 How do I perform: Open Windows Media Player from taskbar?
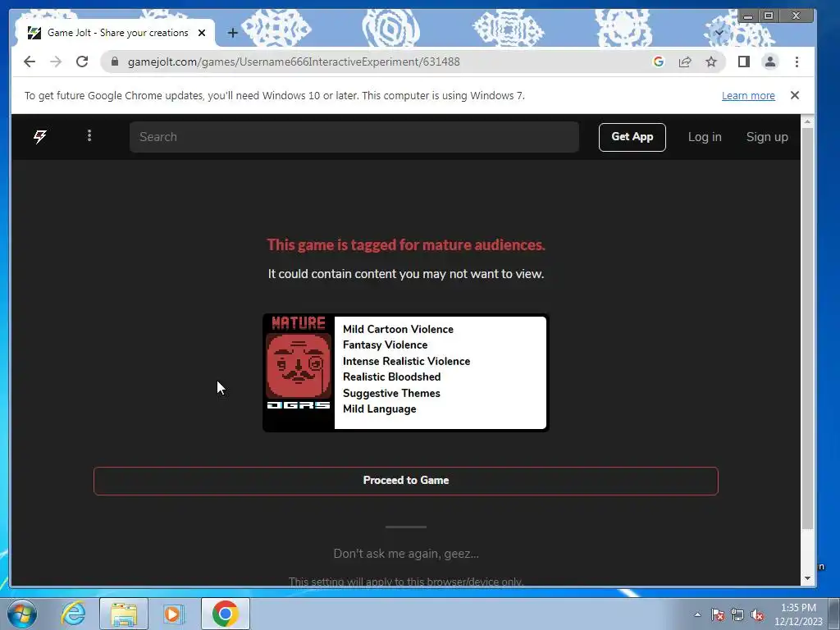pyautogui.click(x=174, y=614)
